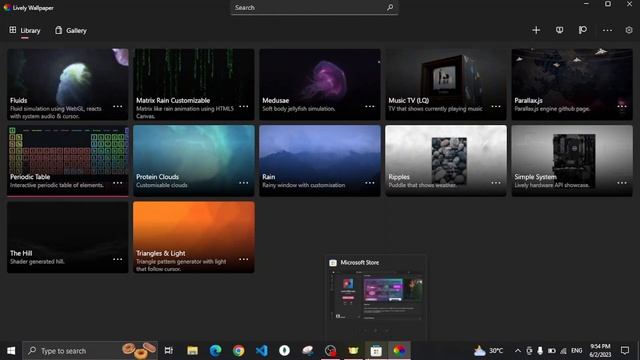Expand options menu on Parallax.js card
This screenshot has width=640, height=360.
click(622, 107)
